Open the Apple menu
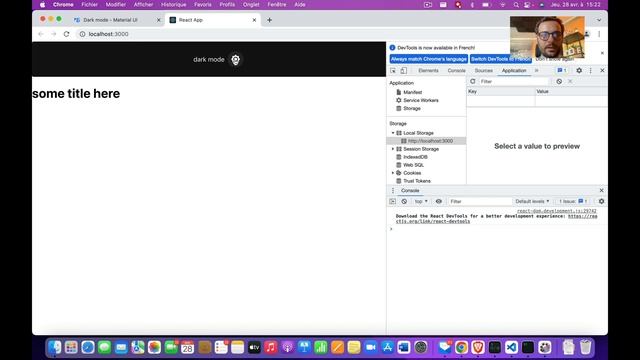 pos(42,4)
